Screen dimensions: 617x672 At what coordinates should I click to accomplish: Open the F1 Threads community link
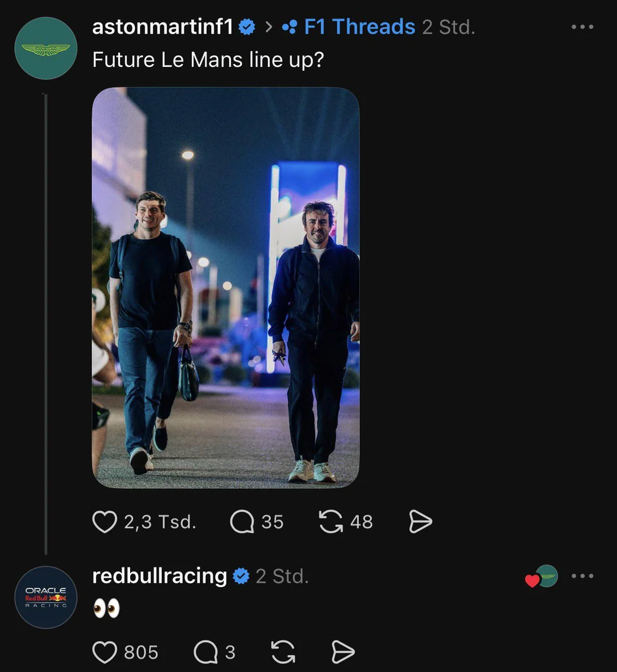tap(359, 27)
